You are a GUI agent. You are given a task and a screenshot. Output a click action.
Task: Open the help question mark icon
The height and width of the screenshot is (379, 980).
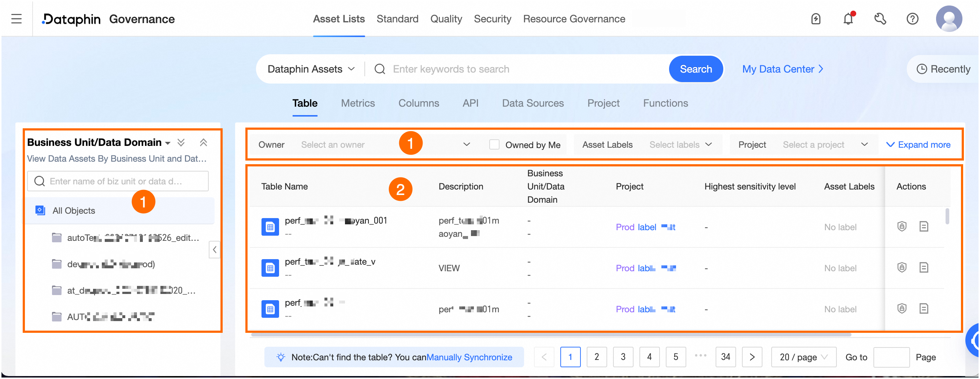(912, 19)
